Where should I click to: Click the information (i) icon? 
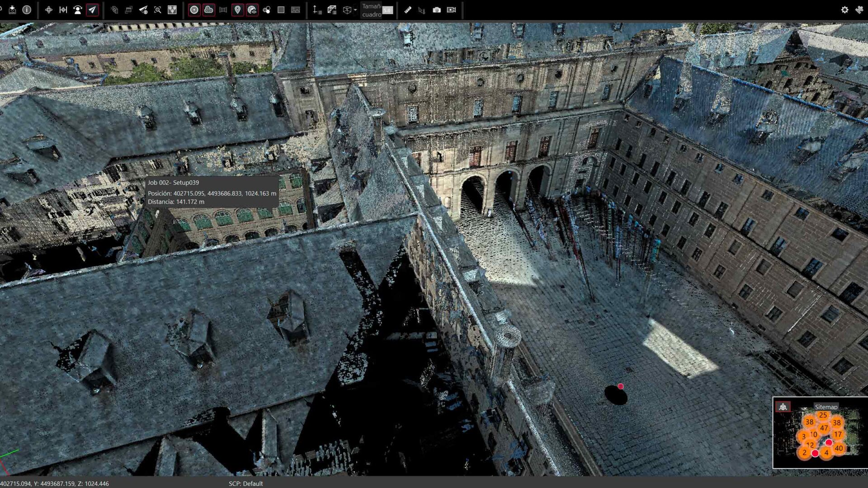tap(27, 9)
